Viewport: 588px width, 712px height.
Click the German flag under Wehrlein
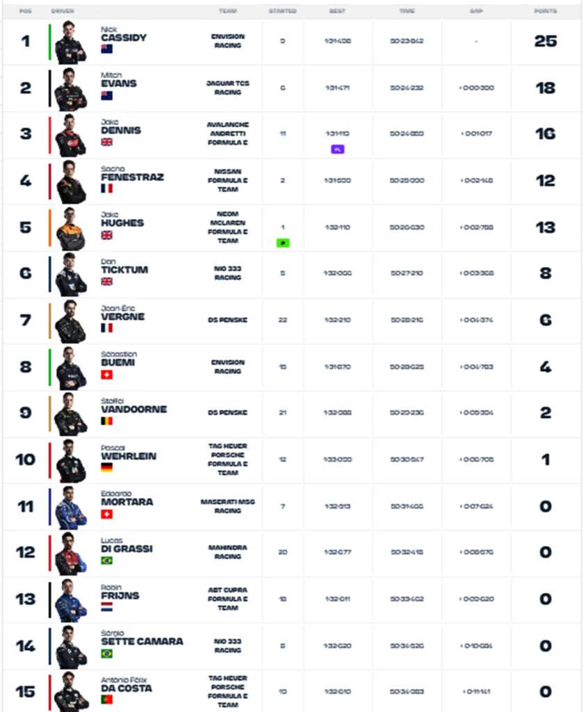tap(107, 467)
